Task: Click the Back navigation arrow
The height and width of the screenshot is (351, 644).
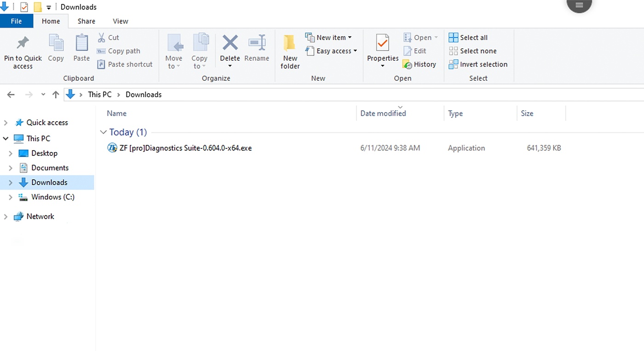Action: point(11,95)
